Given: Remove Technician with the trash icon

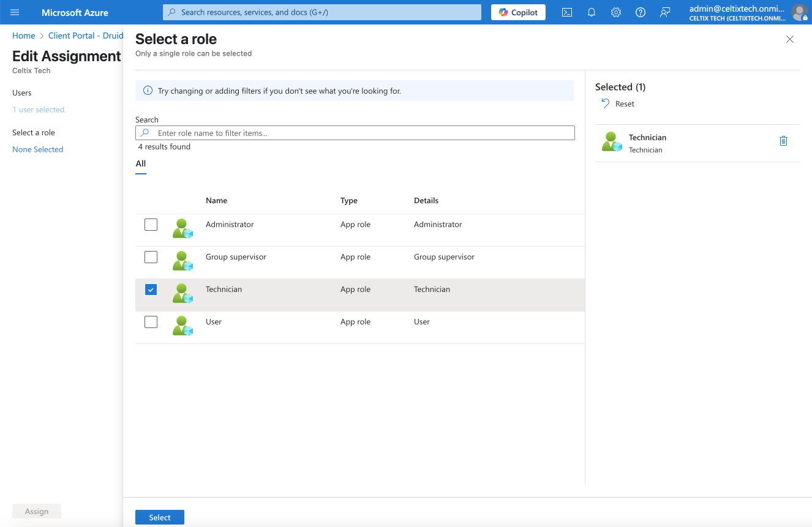Looking at the screenshot, I should pyautogui.click(x=783, y=141).
